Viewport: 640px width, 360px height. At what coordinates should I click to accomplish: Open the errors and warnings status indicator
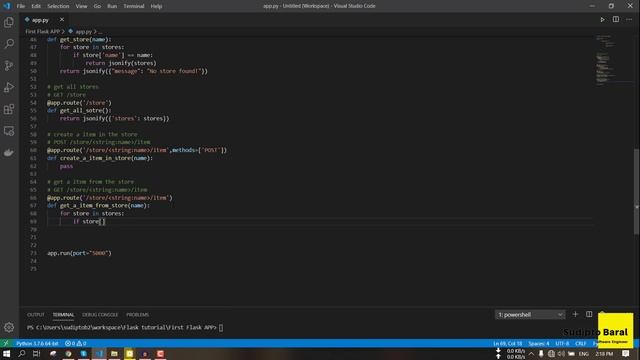pyautogui.click(x=76, y=343)
